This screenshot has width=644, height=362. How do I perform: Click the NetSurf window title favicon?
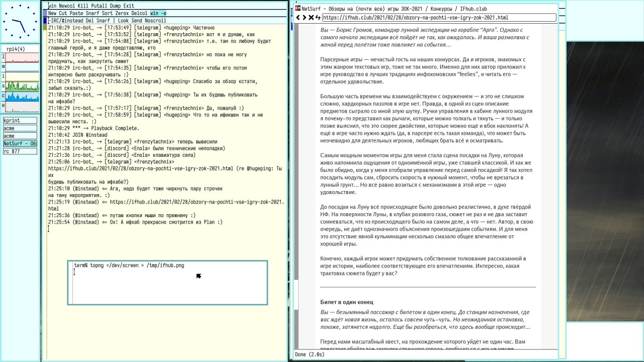[x=298, y=9]
